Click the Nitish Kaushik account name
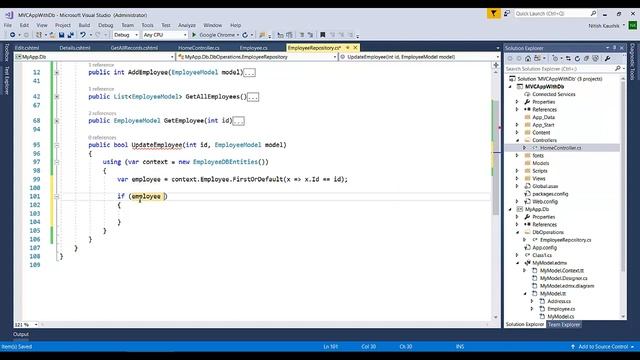640x360 pixels. pyautogui.click(x=604, y=26)
